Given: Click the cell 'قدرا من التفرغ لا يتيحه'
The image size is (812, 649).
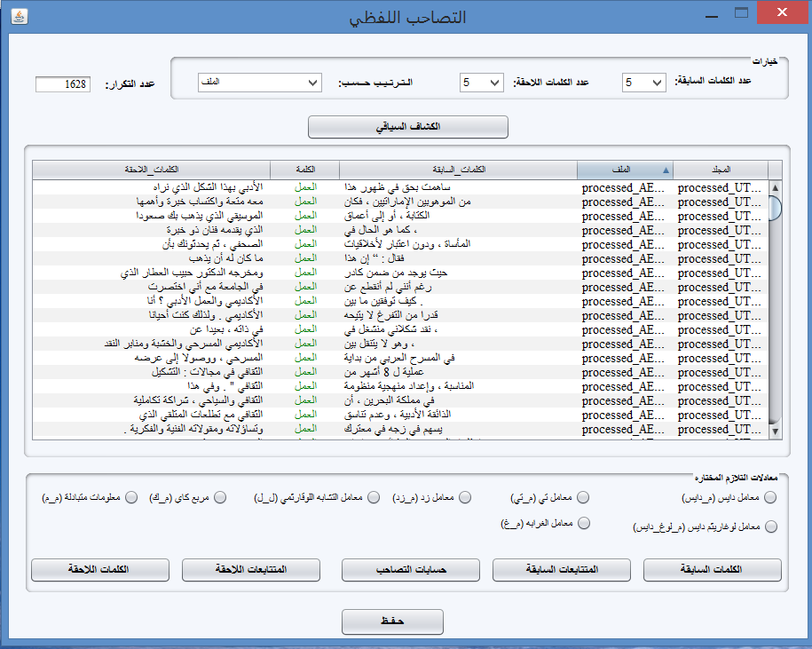Looking at the screenshot, I should [458, 315].
